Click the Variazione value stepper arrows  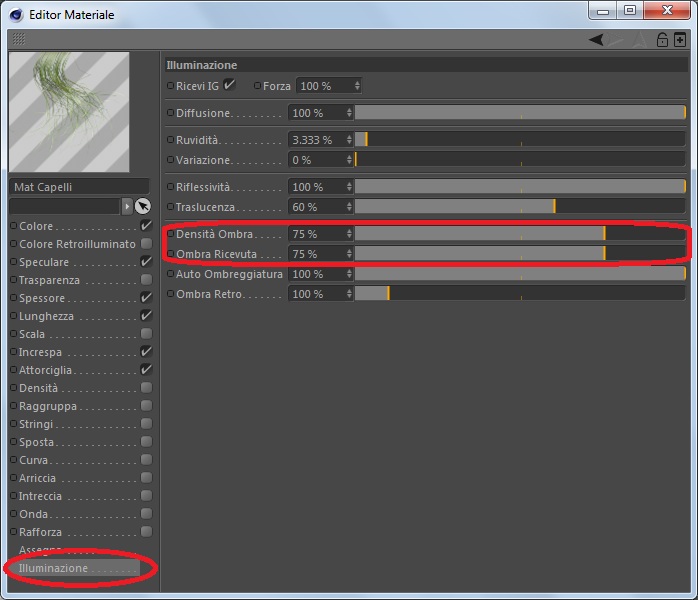[x=349, y=159]
